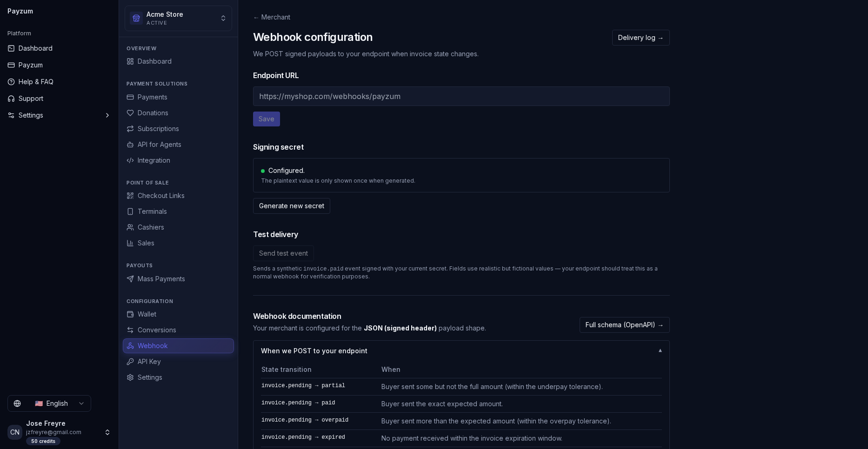Screen dimensions: 868x449
Task: Click the Payzum logo text
Action: [20, 11]
